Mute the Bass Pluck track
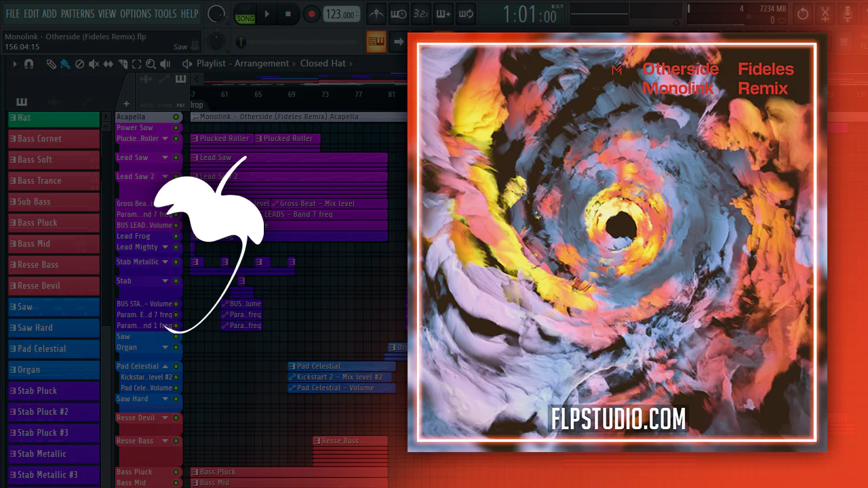 [x=176, y=472]
